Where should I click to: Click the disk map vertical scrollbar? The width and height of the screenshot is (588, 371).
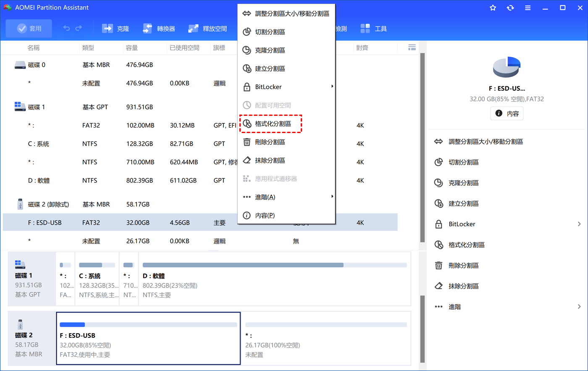(x=423, y=329)
